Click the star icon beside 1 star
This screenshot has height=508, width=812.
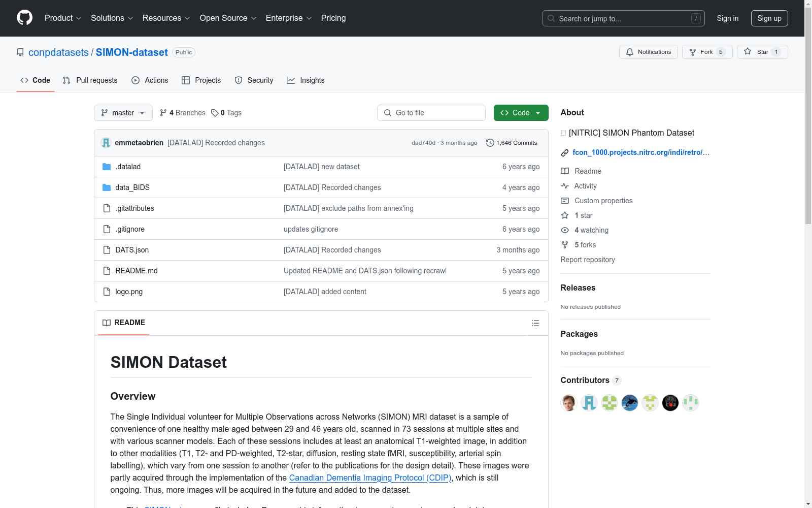565,215
